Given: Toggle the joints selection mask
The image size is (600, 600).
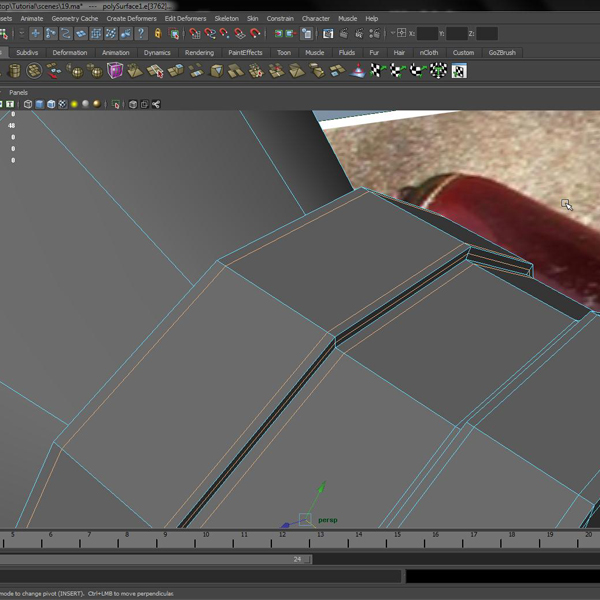Looking at the screenshot, I should point(51,34).
